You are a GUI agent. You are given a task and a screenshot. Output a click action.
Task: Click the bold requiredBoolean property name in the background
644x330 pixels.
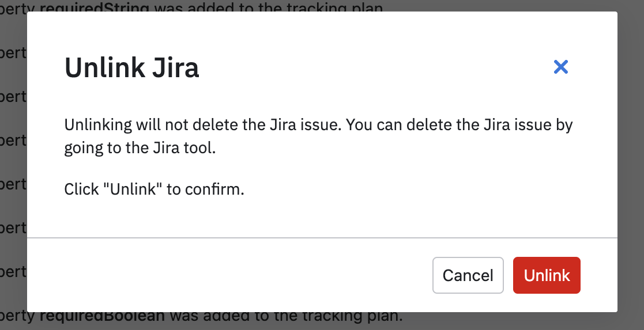point(102,316)
